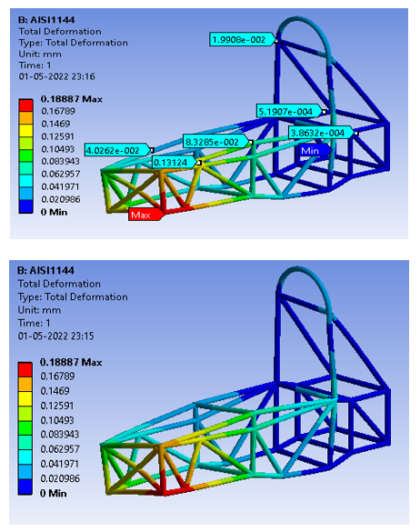Pick dark blue legend band in upper plot

pyautogui.click(x=25, y=206)
